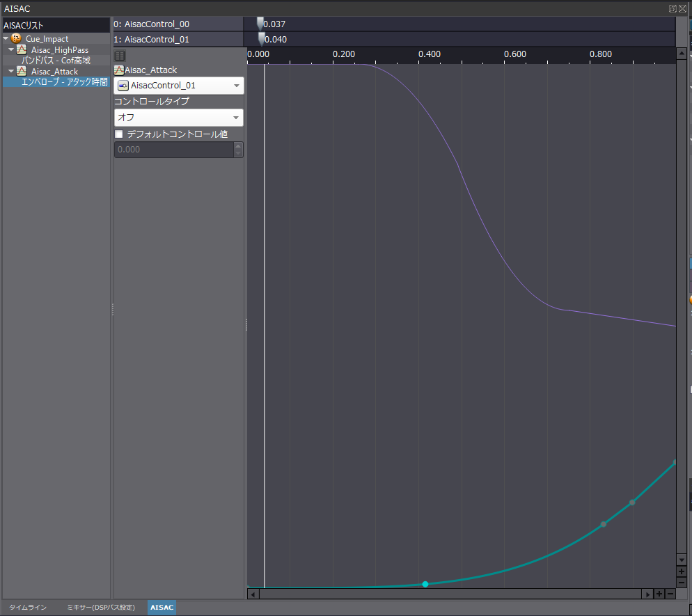Collapse the Cue_Impact tree node
The width and height of the screenshot is (692, 616).
coord(6,38)
